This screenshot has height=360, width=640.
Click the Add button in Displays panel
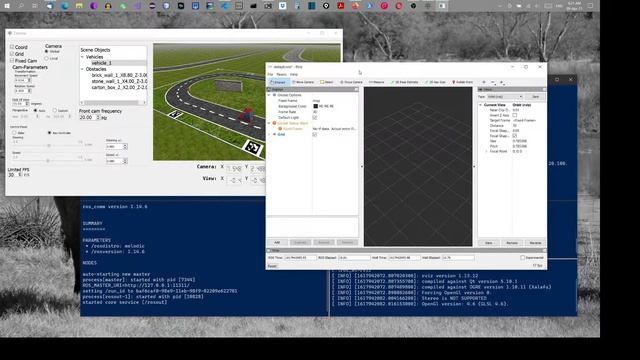[277, 242]
